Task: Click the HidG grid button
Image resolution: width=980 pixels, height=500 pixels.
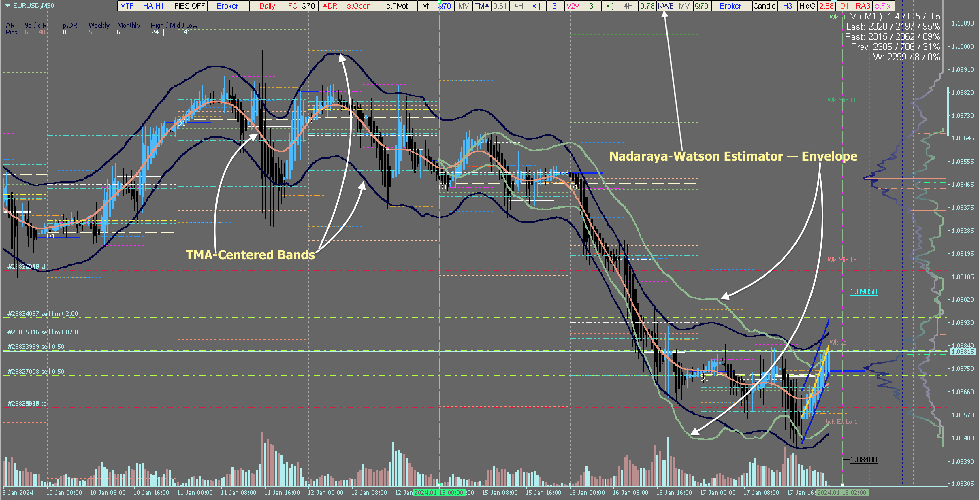Action: 807,6
